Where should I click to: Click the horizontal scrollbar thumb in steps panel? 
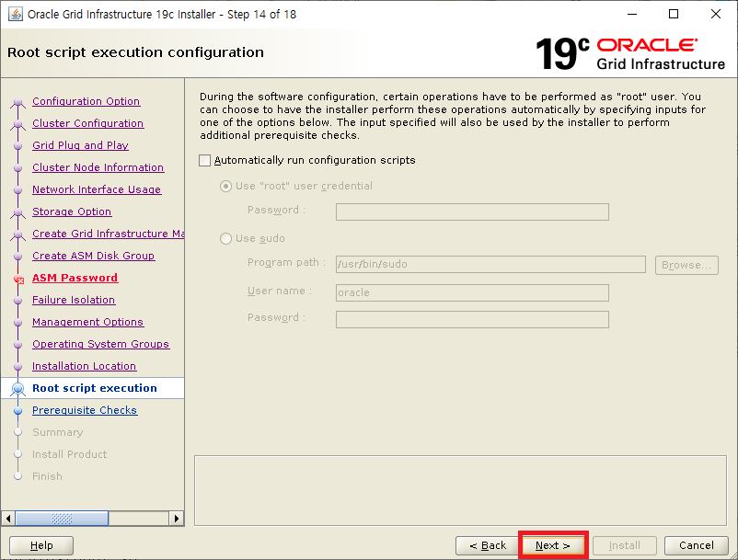62,519
